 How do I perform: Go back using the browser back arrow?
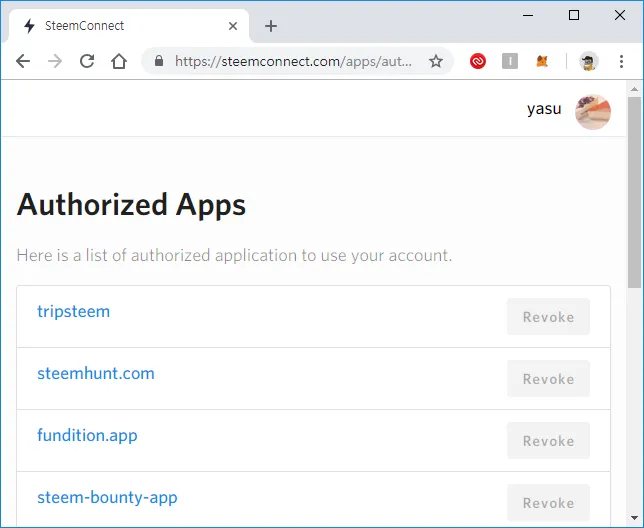[23, 62]
